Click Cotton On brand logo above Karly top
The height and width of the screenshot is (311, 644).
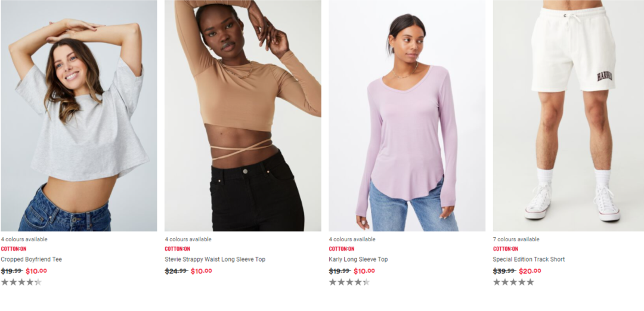pos(342,248)
